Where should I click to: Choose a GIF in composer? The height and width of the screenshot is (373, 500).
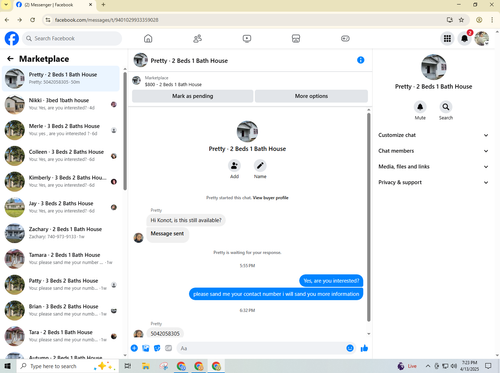168,348
